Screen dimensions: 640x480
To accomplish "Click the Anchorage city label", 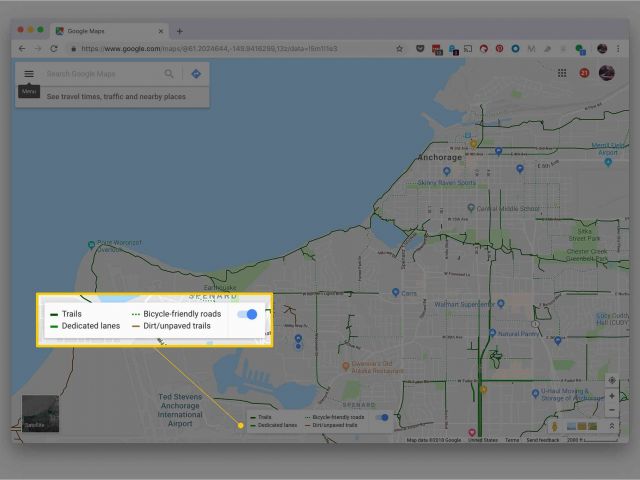I will [x=440, y=157].
